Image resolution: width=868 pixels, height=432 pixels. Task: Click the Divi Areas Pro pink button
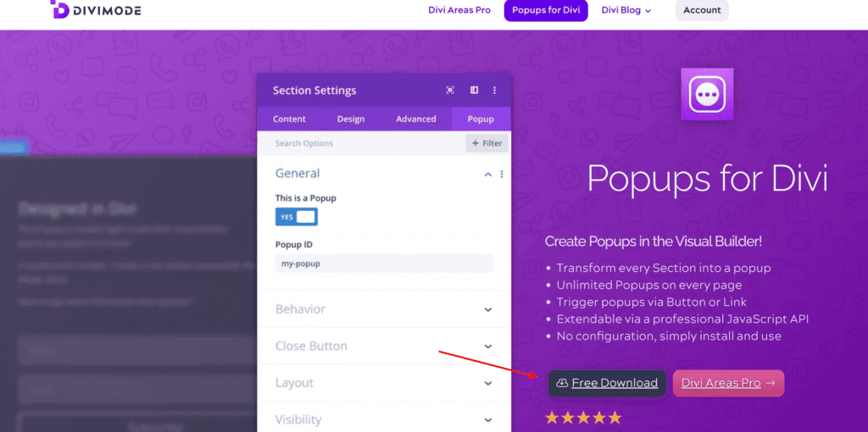tap(728, 383)
